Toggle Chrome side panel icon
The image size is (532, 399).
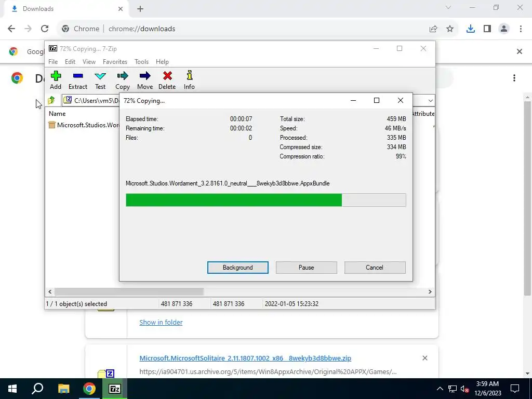487,29
